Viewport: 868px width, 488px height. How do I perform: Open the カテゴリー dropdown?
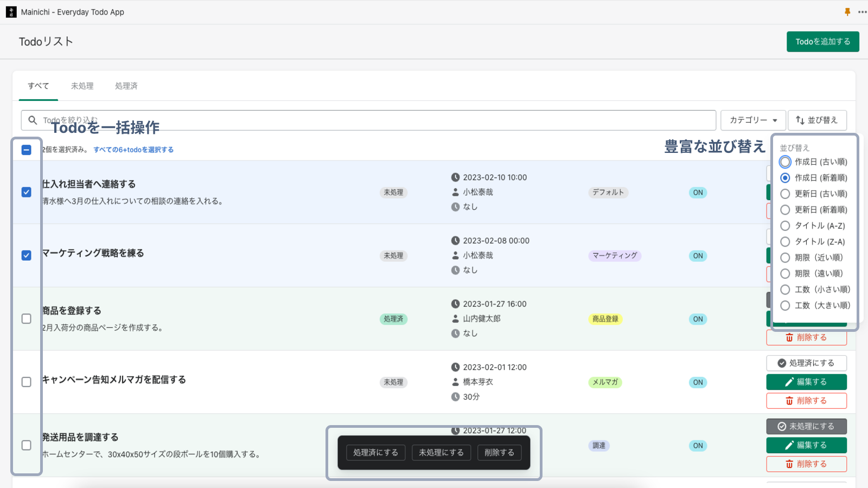point(753,120)
